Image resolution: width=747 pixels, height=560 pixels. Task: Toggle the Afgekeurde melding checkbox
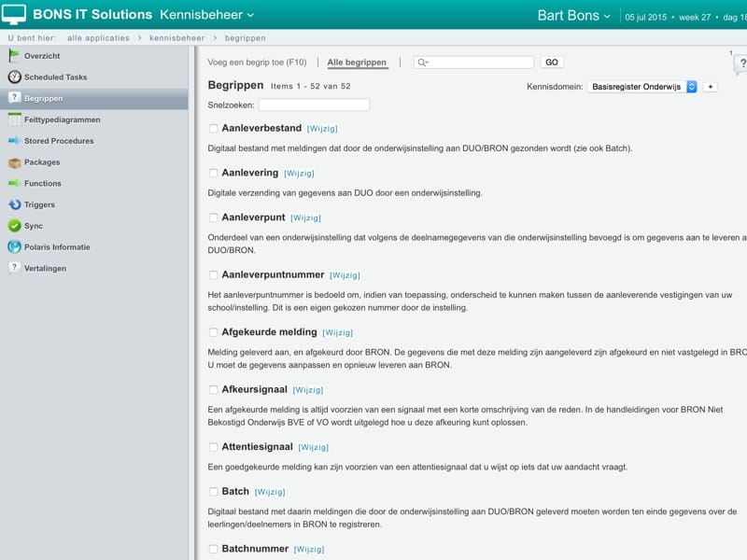pos(214,332)
